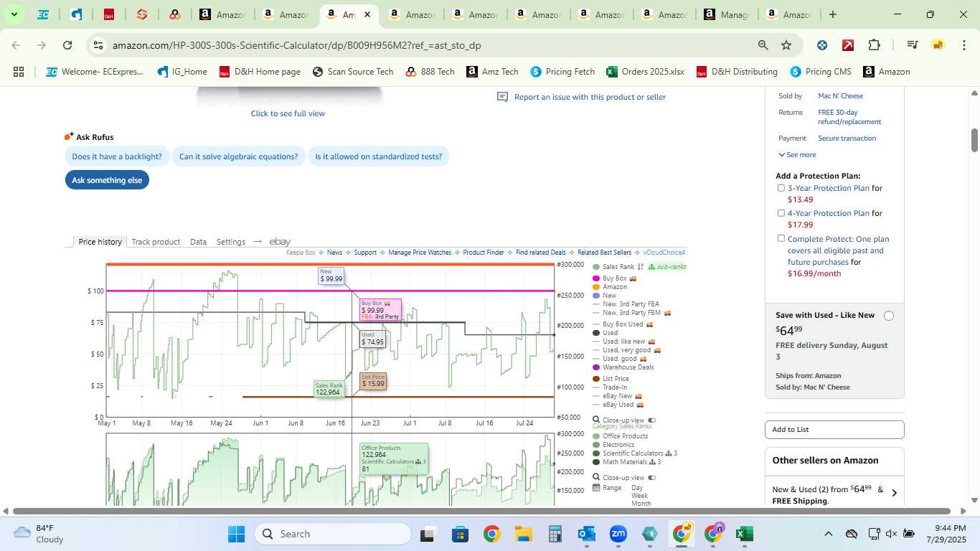The image size is (980, 551).
Task: Toggle Amazon orange swatch in legend
Action: [596, 287]
